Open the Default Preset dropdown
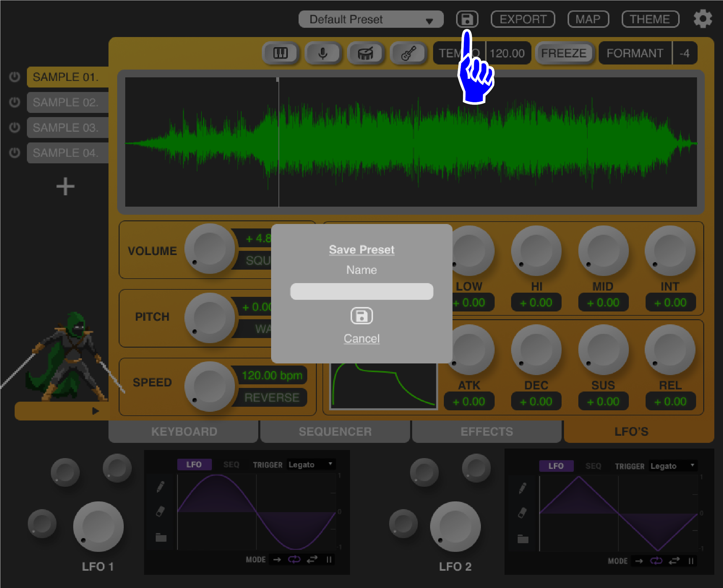The height and width of the screenshot is (588, 723). coord(371,19)
